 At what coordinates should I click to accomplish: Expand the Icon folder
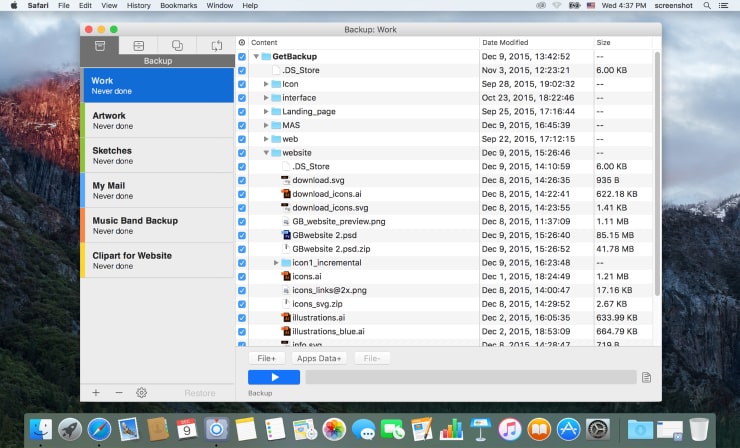point(266,84)
